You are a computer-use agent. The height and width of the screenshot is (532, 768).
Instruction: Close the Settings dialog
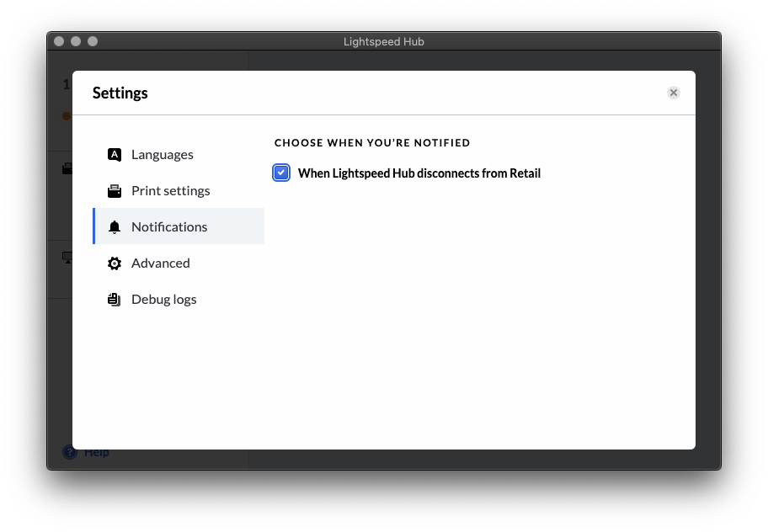(674, 93)
